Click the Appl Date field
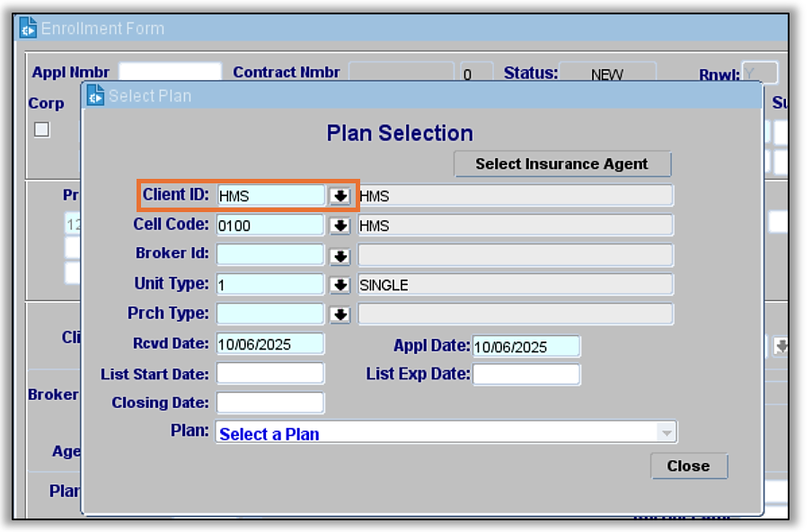This screenshot has height=532, width=812. 526,347
